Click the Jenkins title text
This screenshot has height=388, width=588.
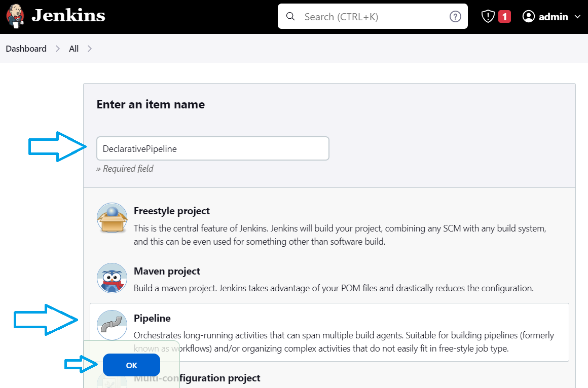click(68, 16)
